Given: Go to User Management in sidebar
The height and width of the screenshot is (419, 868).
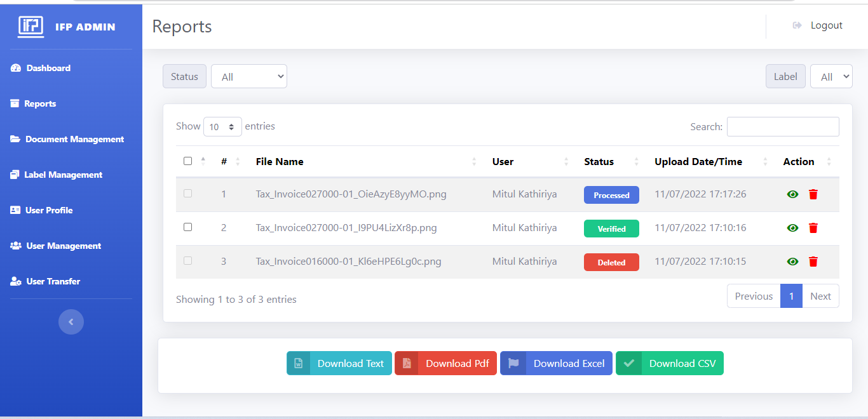Looking at the screenshot, I should (x=64, y=246).
